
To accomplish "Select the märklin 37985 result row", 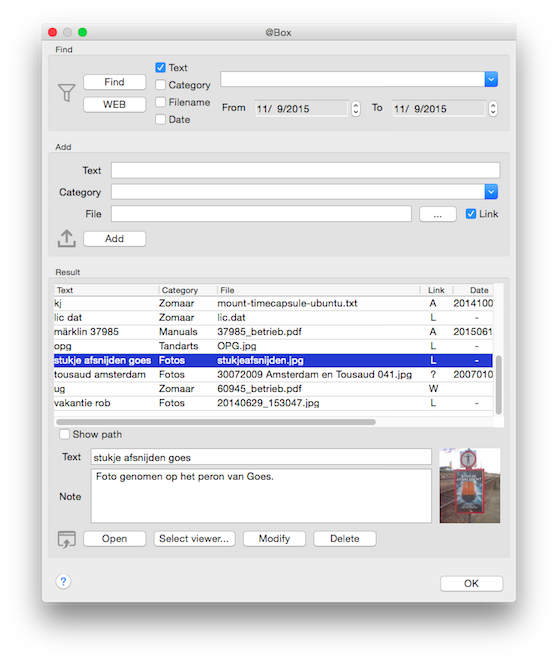I will pyautogui.click(x=273, y=332).
